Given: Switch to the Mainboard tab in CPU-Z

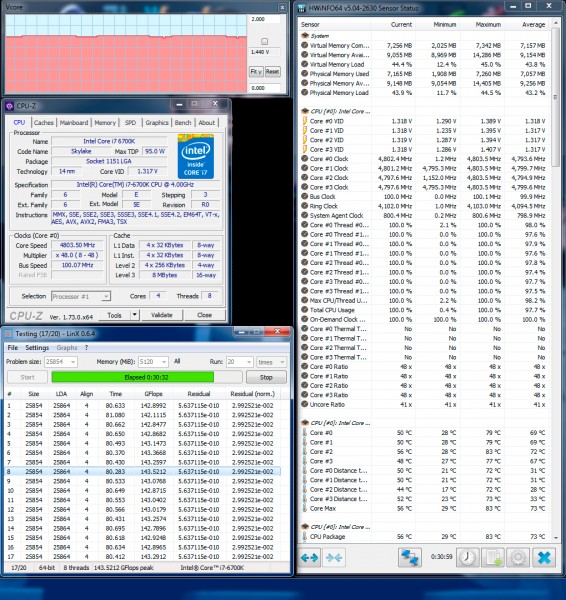Looking at the screenshot, I should (74, 122).
